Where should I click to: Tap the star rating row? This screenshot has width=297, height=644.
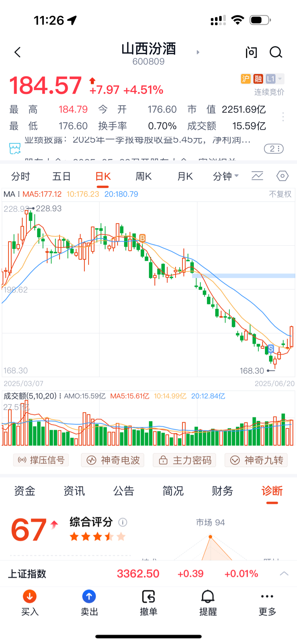[97, 536]
